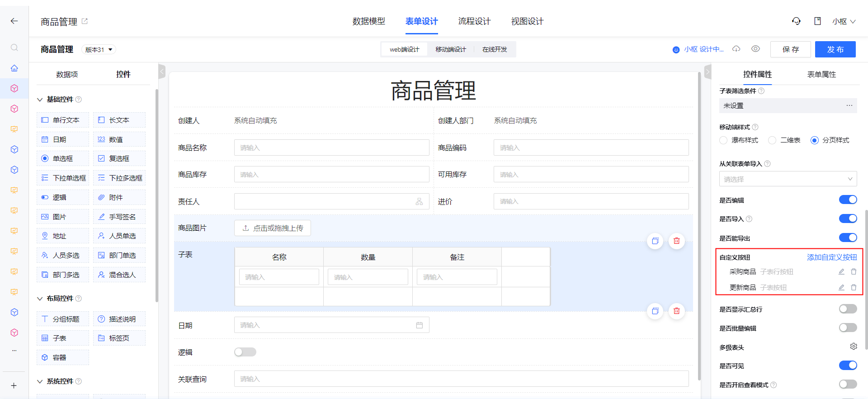This screenshot has height=399, width=868.
Task: Toggle 是否可见 switch
Action: pyautogui.click(x=848, y=365)
